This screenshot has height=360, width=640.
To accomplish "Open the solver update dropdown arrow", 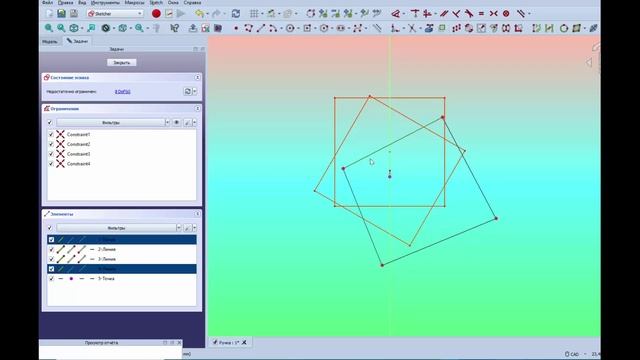I will pyautogui.click(x=195, y=91).
